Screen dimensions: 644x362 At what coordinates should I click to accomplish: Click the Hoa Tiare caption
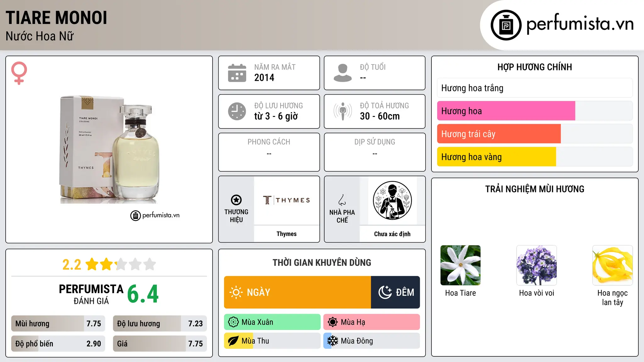[460, 293]
